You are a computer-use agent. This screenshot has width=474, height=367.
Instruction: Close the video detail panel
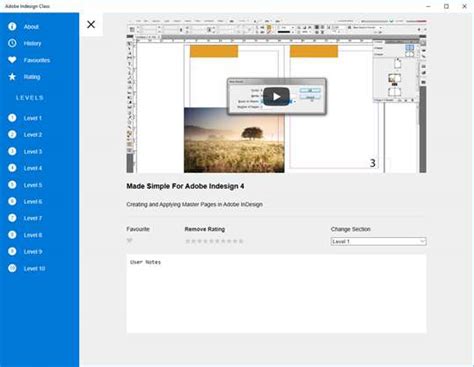point(91,24)
